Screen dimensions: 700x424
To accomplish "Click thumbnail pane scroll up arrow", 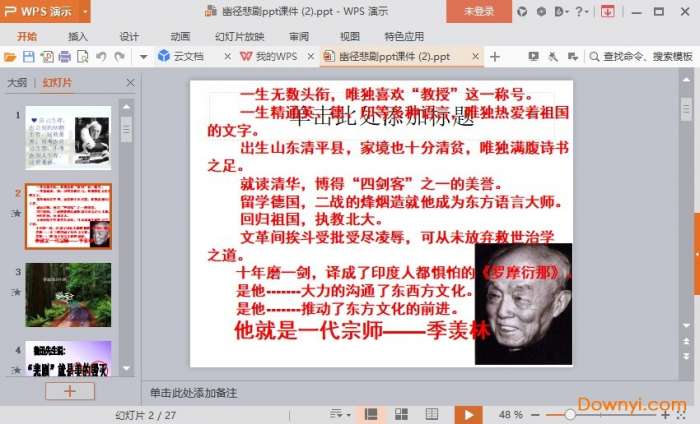I will [126, 107].
